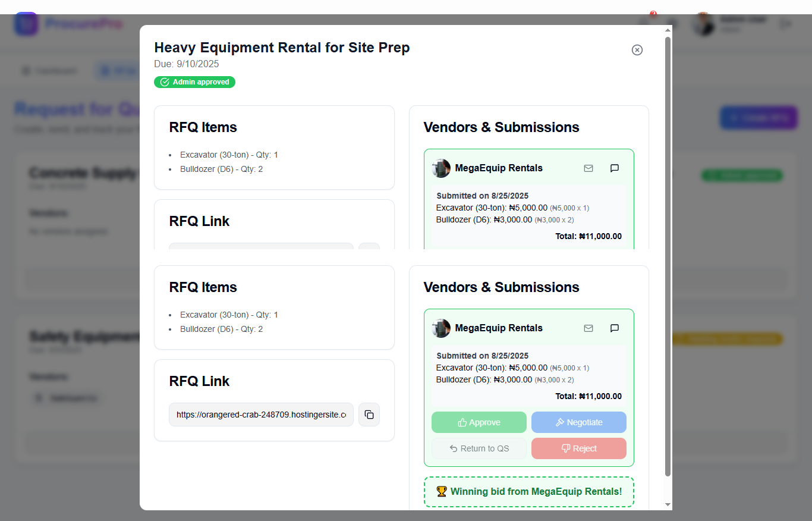Click mail icon in card with Approve button
Viewport: 812px width, 521px height.
[588, 328]
